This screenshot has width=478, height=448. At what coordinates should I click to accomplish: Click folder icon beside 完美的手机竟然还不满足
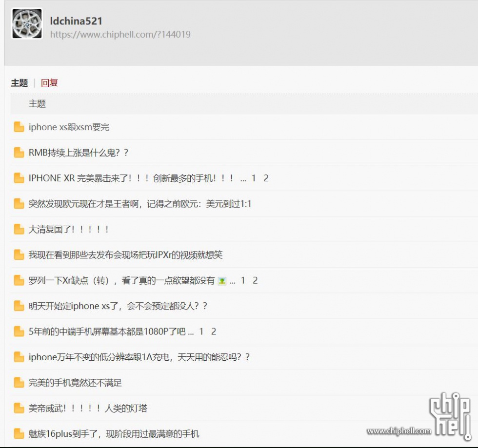pos(19,383)
